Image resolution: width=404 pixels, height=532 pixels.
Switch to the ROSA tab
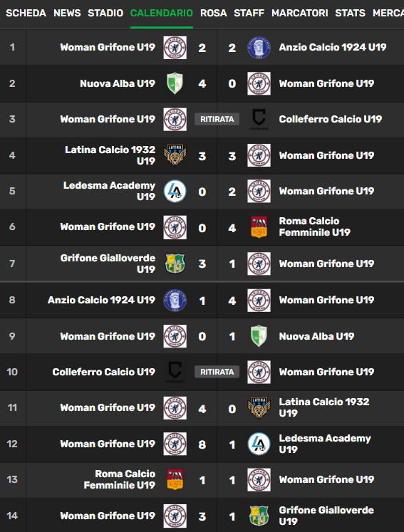click(x=213, y=13)
